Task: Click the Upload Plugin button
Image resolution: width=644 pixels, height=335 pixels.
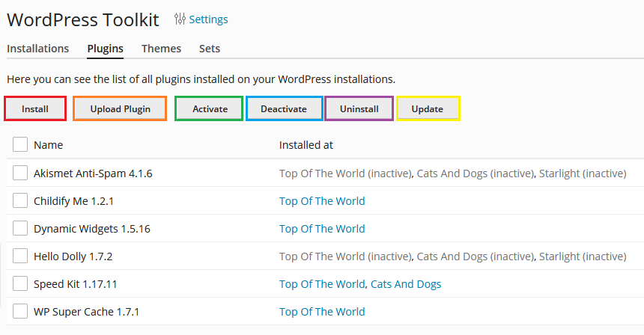Action: (x=120, y=108)
